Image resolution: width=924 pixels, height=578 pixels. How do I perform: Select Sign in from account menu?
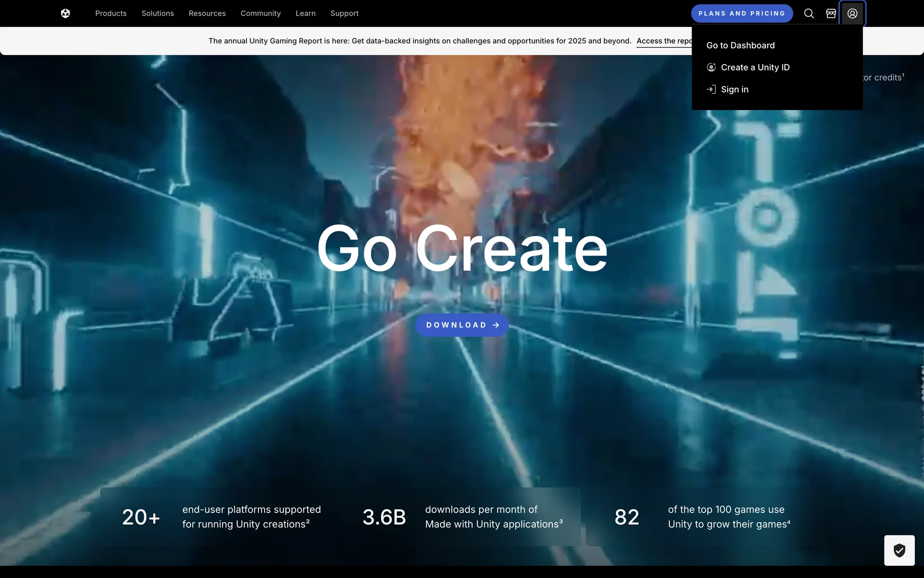pyautogui.click(x=734, y=90)
